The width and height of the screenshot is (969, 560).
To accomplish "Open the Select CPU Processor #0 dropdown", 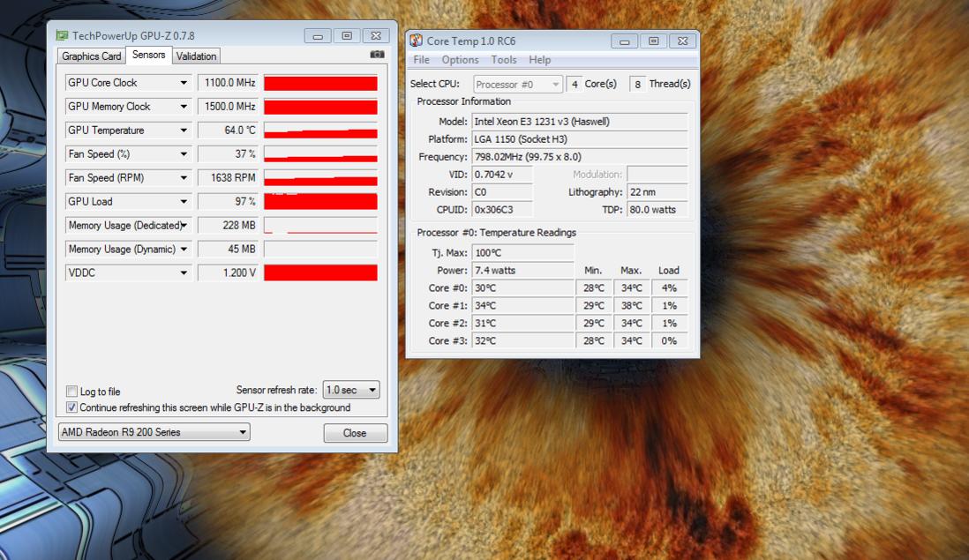I will [518, 84].
